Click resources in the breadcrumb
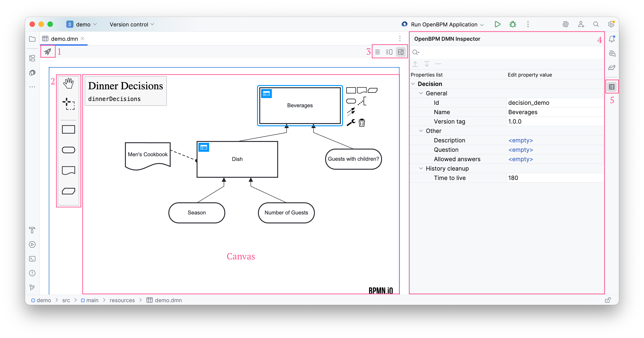Screen dimensions: 644x338 tap(122, 300)
